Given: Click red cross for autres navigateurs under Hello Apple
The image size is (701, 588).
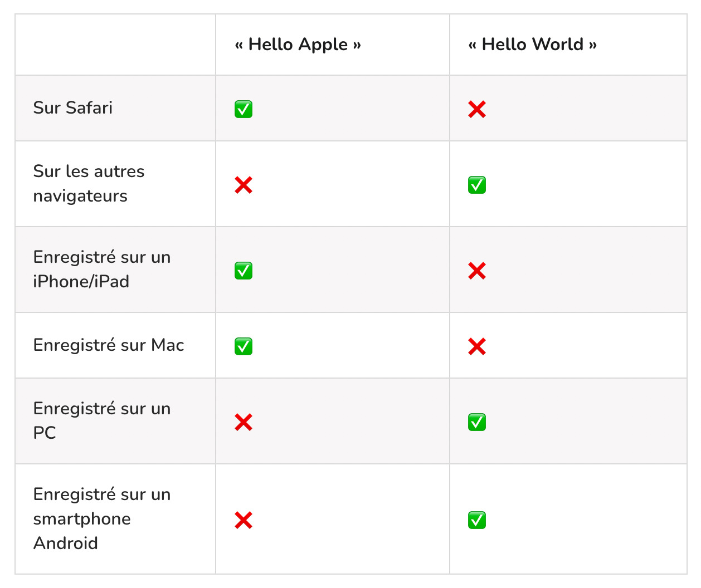Looking at the screenshot, I should [244, 185].
